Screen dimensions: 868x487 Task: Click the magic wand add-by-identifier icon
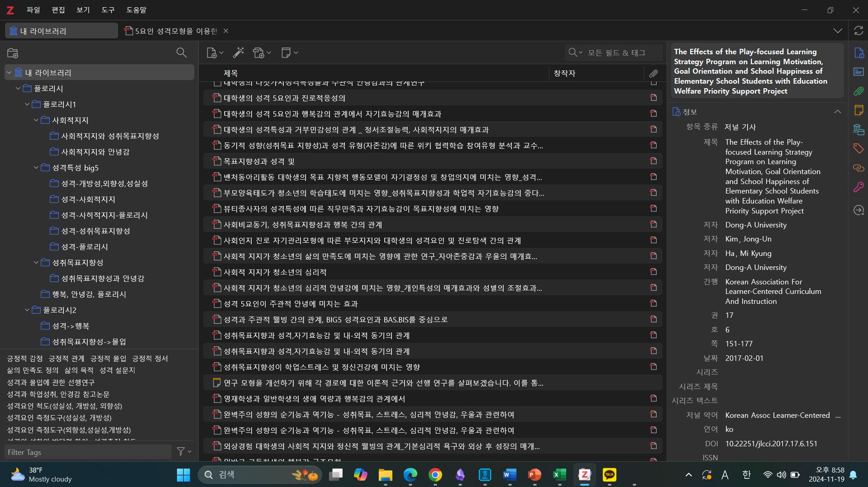238,53
